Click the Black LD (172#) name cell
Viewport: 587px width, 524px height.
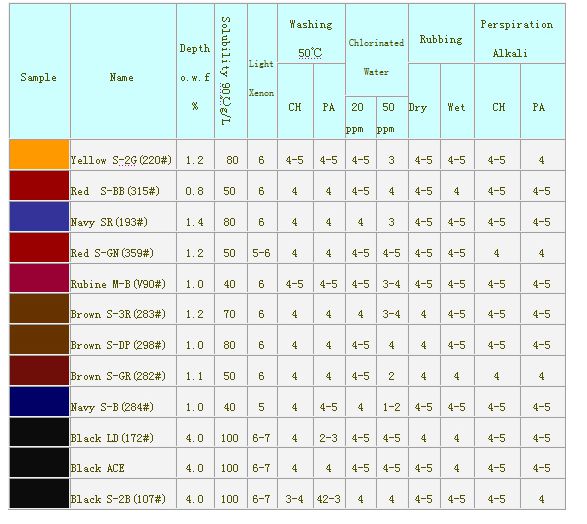point(123,432)
